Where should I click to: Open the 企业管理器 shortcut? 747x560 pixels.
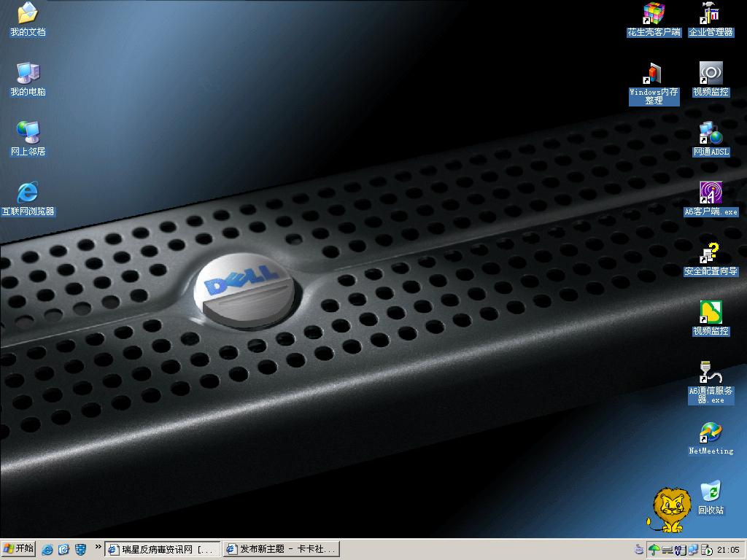coord(711,20)
